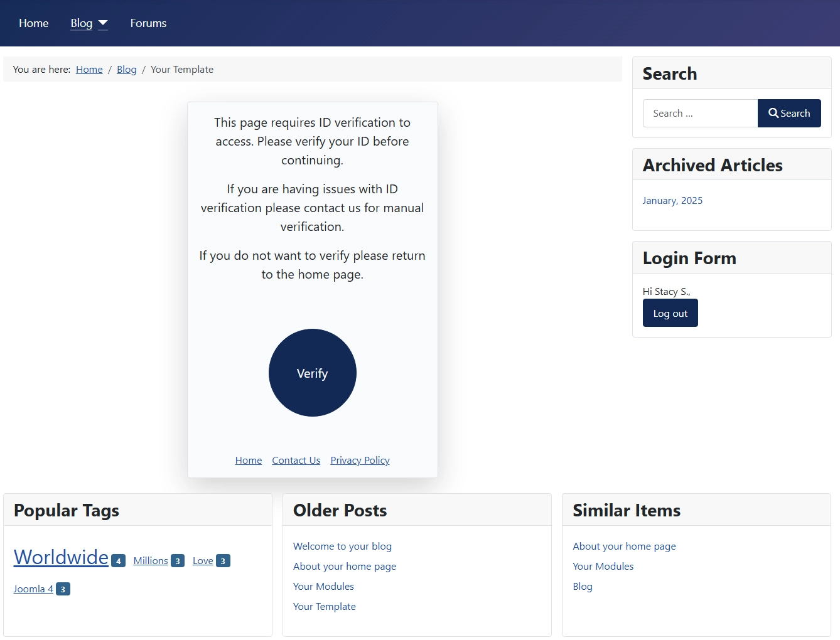Open 'Your Template' under Older Posts
This screenshot has width=840, height=640.
coord(325,606)
